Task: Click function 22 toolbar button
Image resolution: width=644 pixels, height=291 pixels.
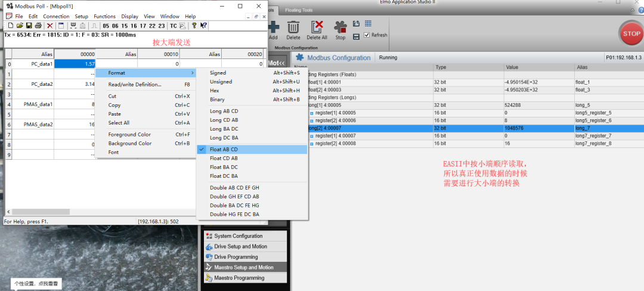Action: point(152,26)
